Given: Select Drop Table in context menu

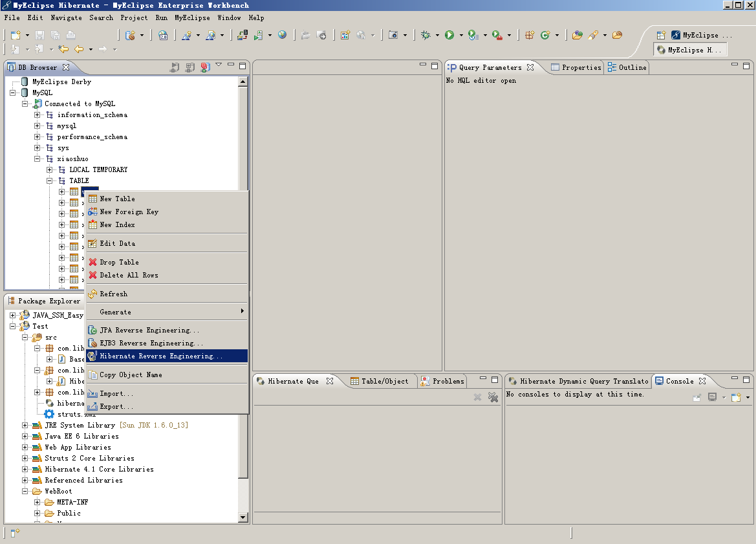Looking at the screenshot, I should pyautogui.click(x=119, y=262).
